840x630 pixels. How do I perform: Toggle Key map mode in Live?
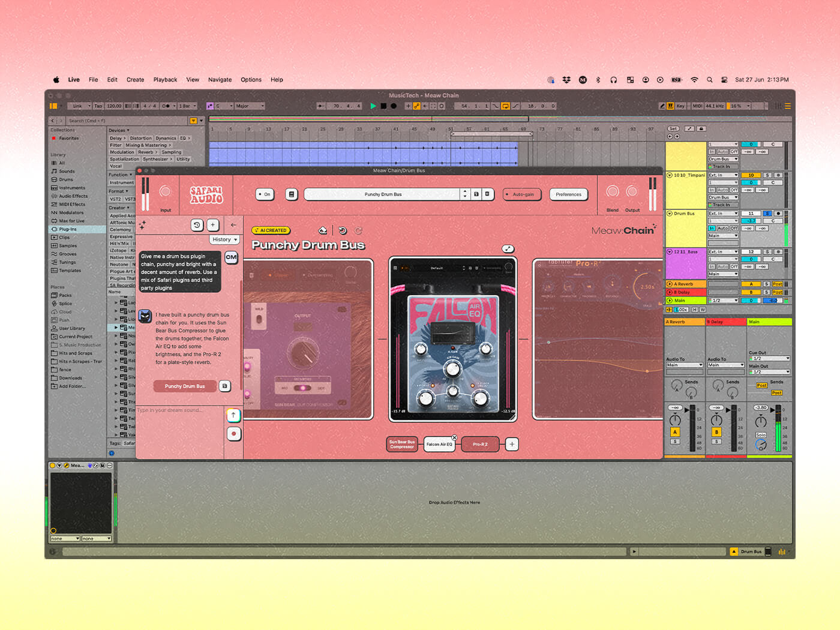tap(680, 106)
